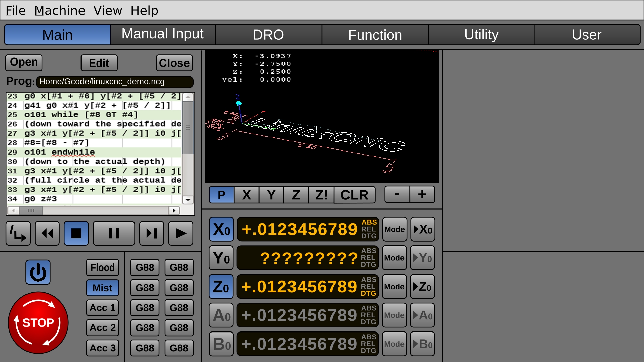Image resolution: width=644 pixels, height=362 pixels.
Task: Open the Machine menu
Action: pyautogui.click(x=60, y=11)
